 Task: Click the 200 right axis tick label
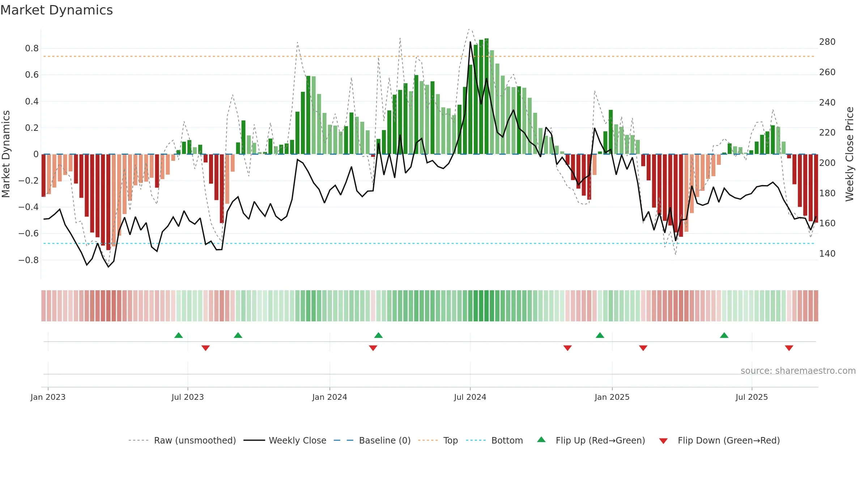pyautogui.click(x=827, y=163)
